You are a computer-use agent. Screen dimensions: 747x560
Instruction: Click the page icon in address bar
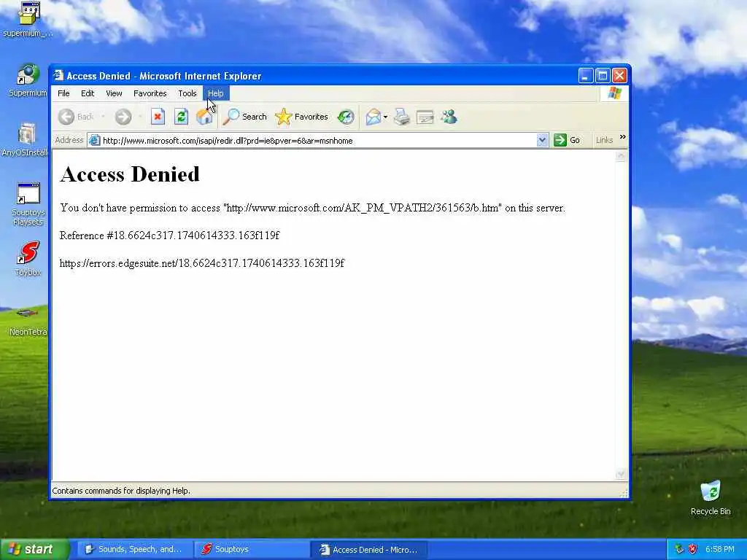click(x=95, y=141)
